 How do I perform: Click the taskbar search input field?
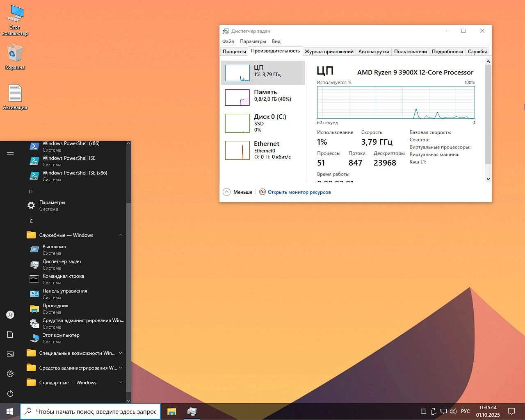click(96, 411)
